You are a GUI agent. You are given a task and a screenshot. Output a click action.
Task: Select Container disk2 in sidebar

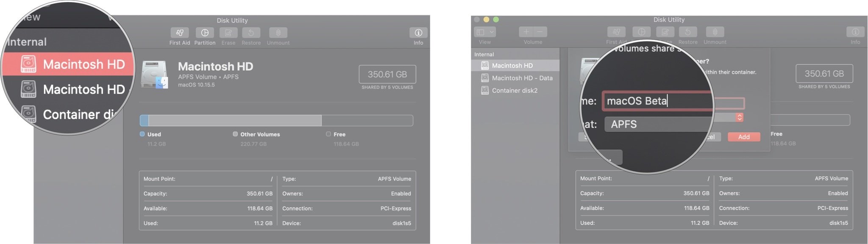coord(514,90)
